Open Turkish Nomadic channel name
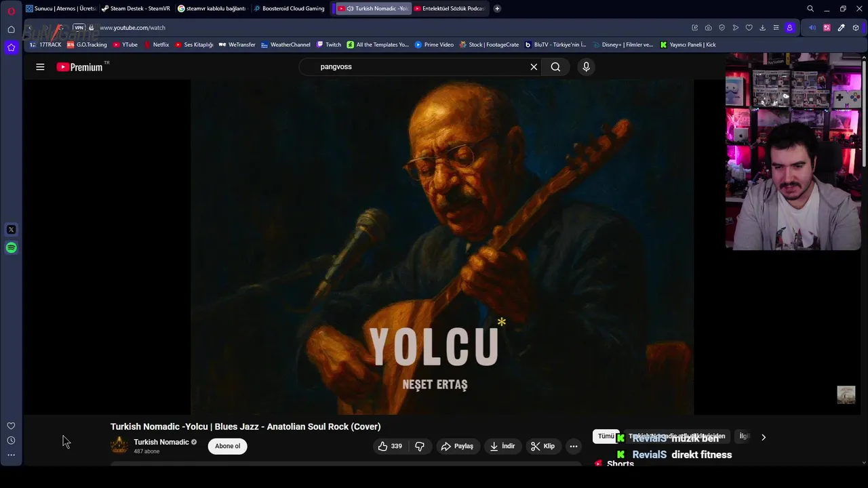Viewport: 868px width, 488px height. click(161, 442)
